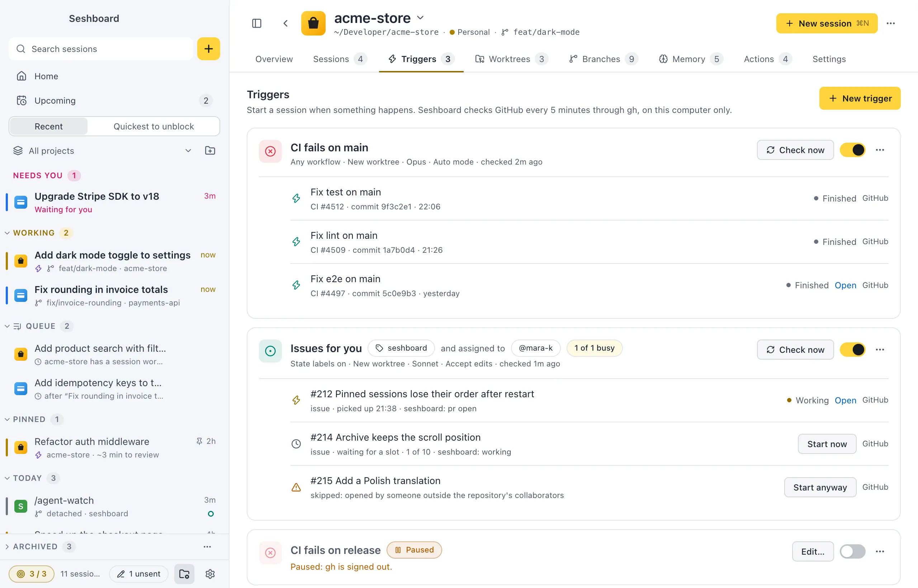Viewport: 918px width, 588px height.
Task: Open the ellipsis menu for CI fails on main
Action: [x=880, y=150]
